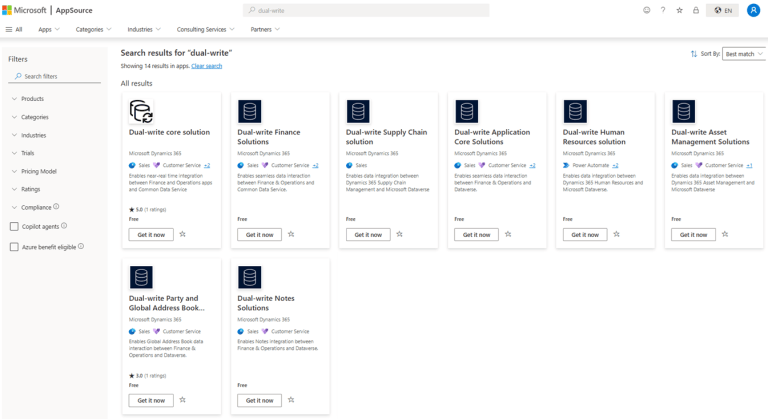The width and height of the screenshot is (768, 419).
Task: Get it now for Dual-write core solution
Action: (x=151, y=235)
